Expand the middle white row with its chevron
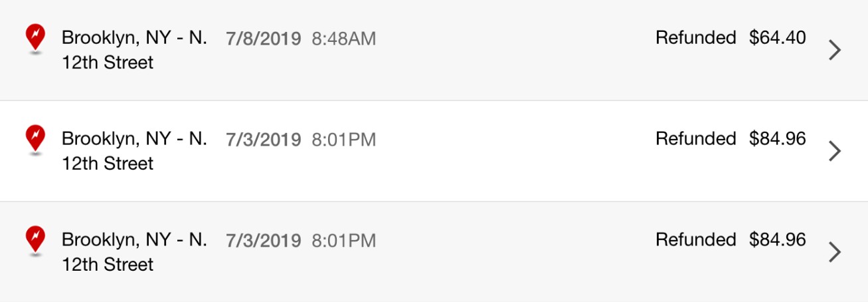Viewport: 868px width, 302px height. (835, 152)
